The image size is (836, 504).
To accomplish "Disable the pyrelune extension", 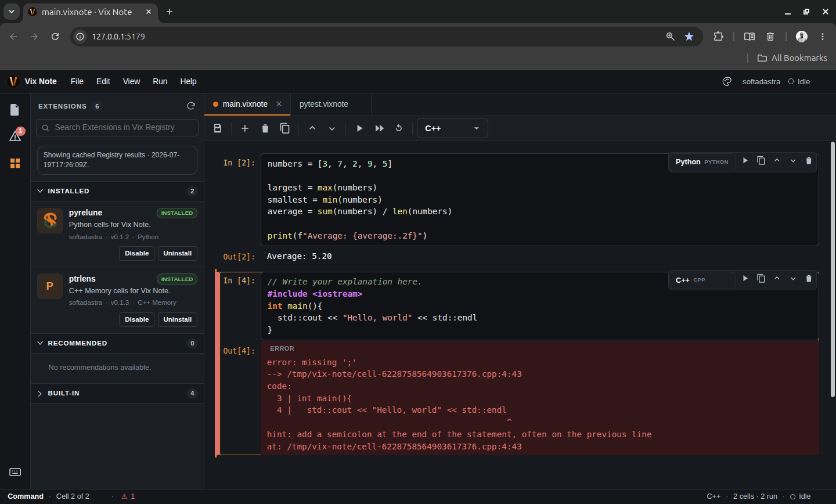I will [x=136, y=253].
